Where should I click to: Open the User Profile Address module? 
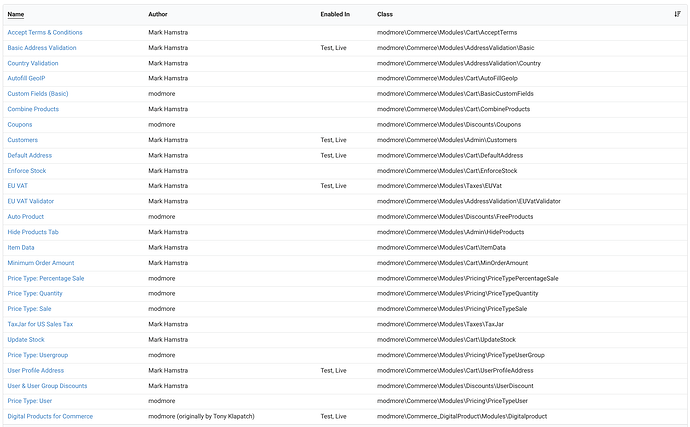[36, 370]
